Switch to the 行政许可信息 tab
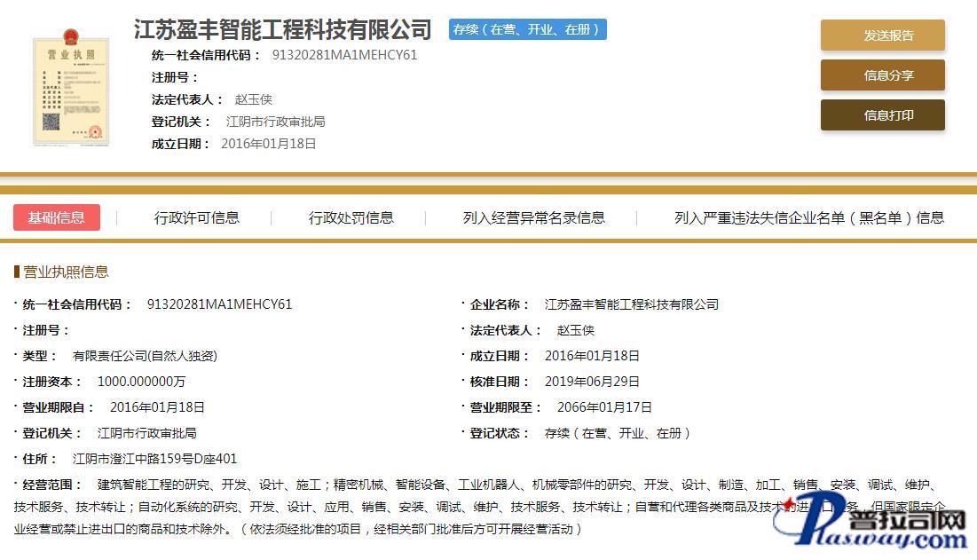Image resolution: width=977 pixels, height=560 pixels. pos(196,217)
